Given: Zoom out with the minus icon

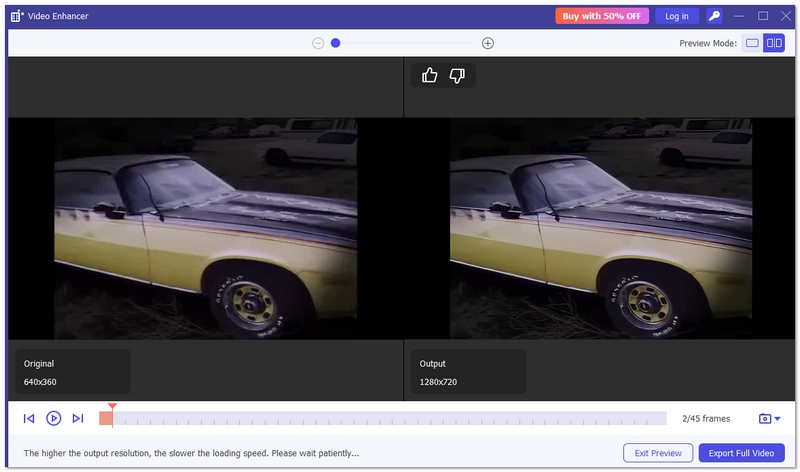Looking at the screenshot, I should click(x=318, y=43).
